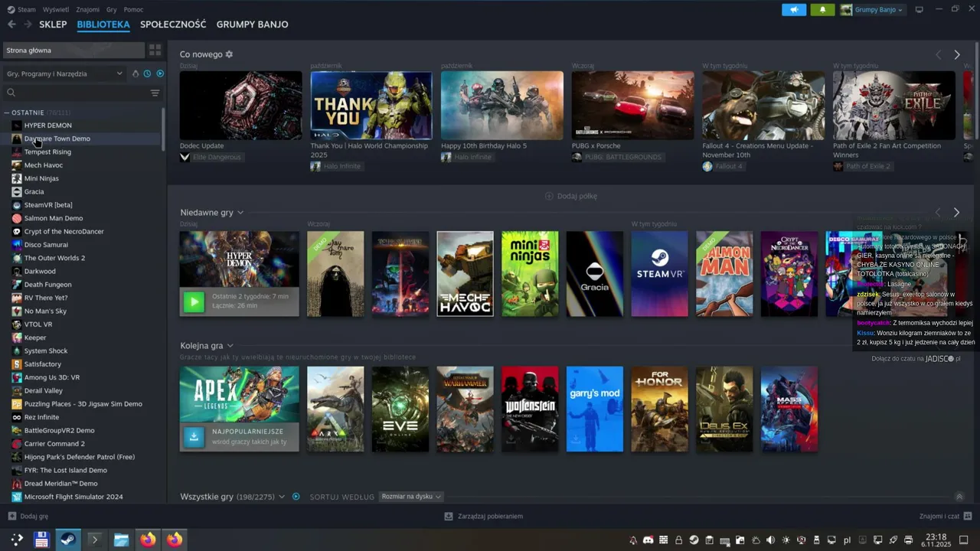Click the search magnifier in library sidebar

point(11,93)
